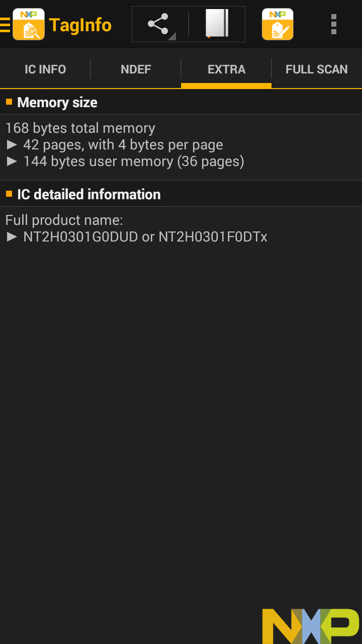The image size is (362, 644).
Task: Tap the '144 bytes user memory' line
Action: coord(133,162)
